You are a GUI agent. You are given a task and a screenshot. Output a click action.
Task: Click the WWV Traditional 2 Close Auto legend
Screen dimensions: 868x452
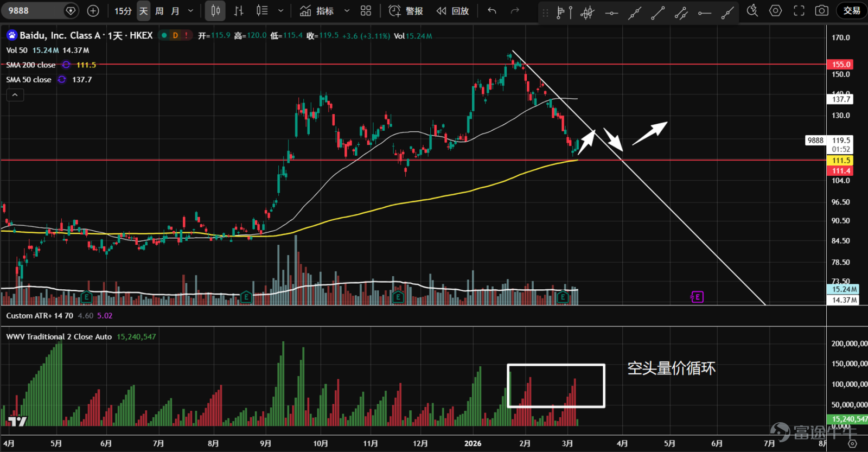pyautogui.click(x=59, y=337)
